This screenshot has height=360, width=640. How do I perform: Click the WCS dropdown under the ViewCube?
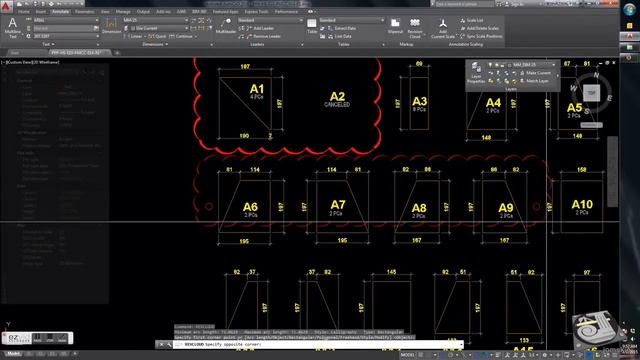tap(591, 125)
